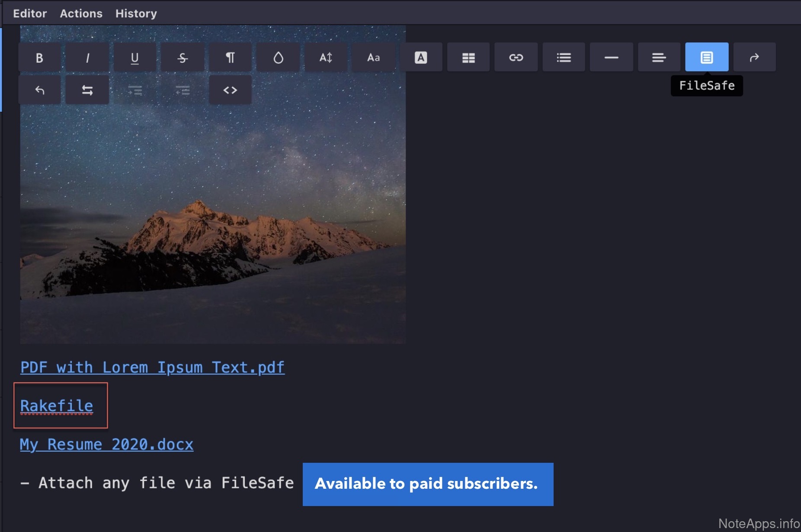Toggle code view with angle brackets icon
The height and width of the screenshot is (532, 801).
click(x=230, y=90)
